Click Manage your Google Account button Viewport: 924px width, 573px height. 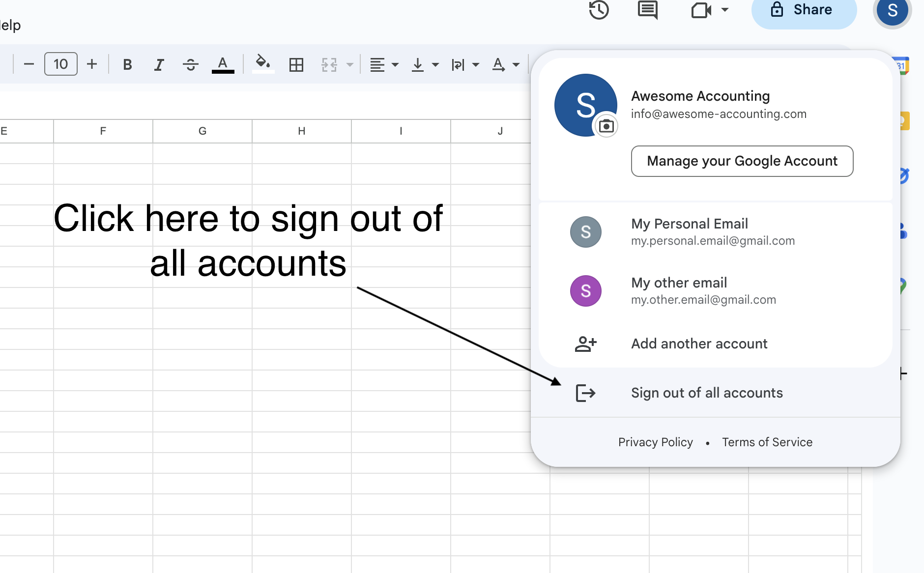742,161
